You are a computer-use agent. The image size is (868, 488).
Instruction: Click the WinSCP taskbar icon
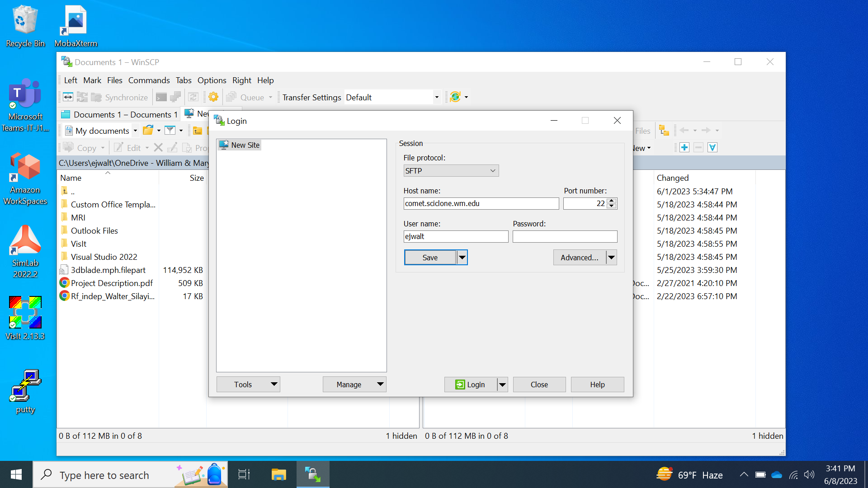[313, 474]
